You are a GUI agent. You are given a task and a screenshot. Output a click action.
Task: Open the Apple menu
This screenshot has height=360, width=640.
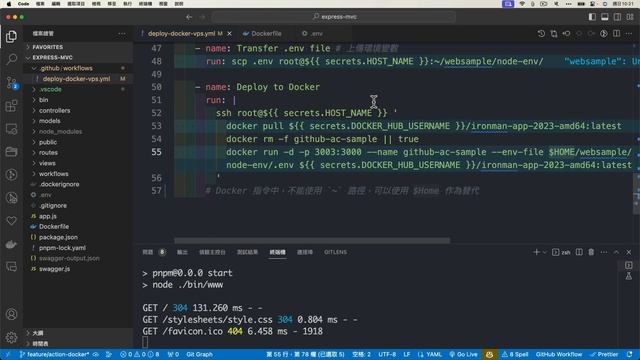pyautogui.click(x=9, y=4)
